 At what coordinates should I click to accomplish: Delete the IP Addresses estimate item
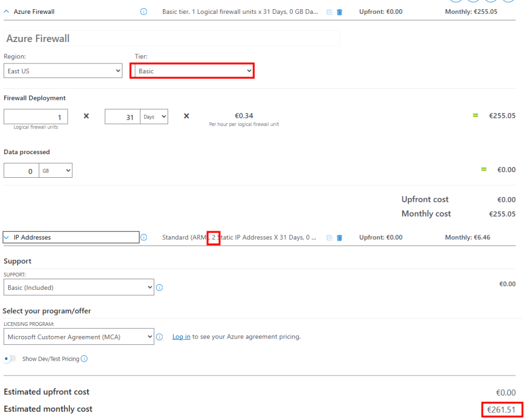pyautogui.click(x=339, y=238)
